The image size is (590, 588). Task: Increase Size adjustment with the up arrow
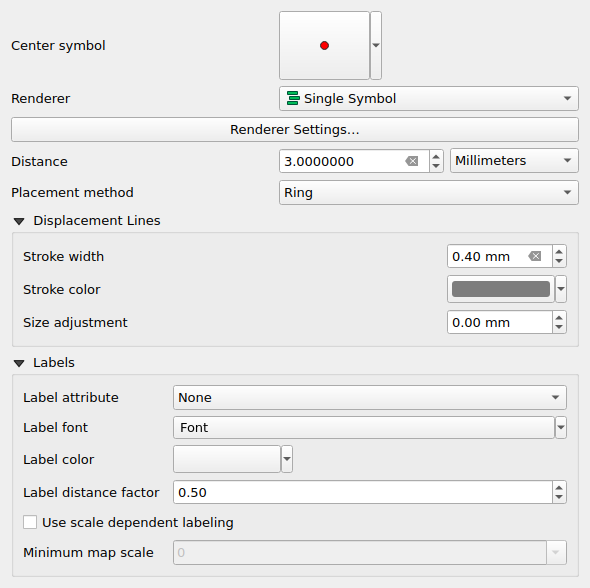[559, 318]
